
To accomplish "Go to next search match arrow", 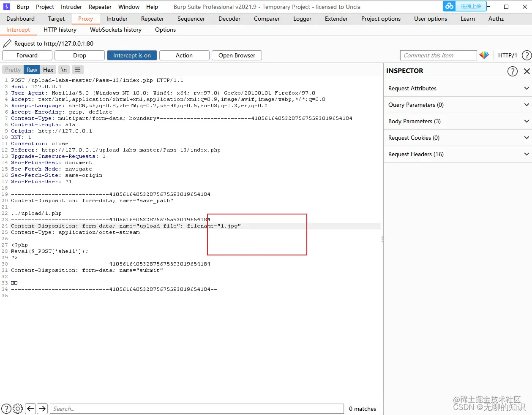I will 42,408.
